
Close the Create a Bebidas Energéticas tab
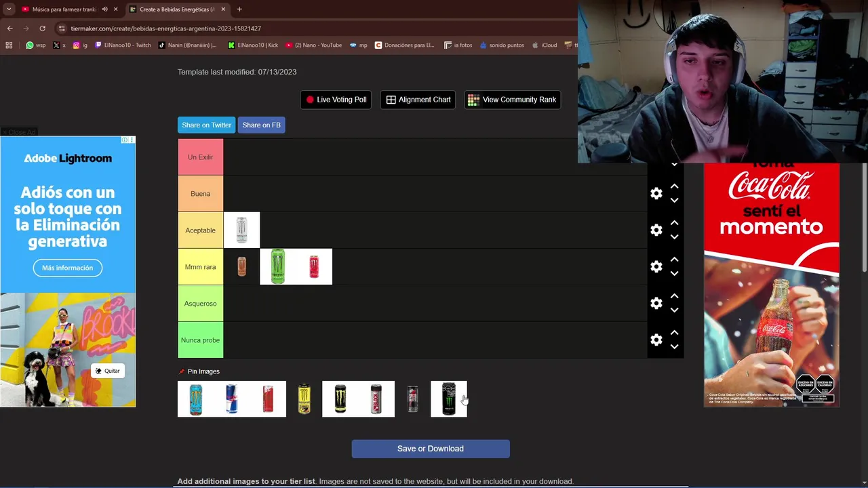click(223, 9)
